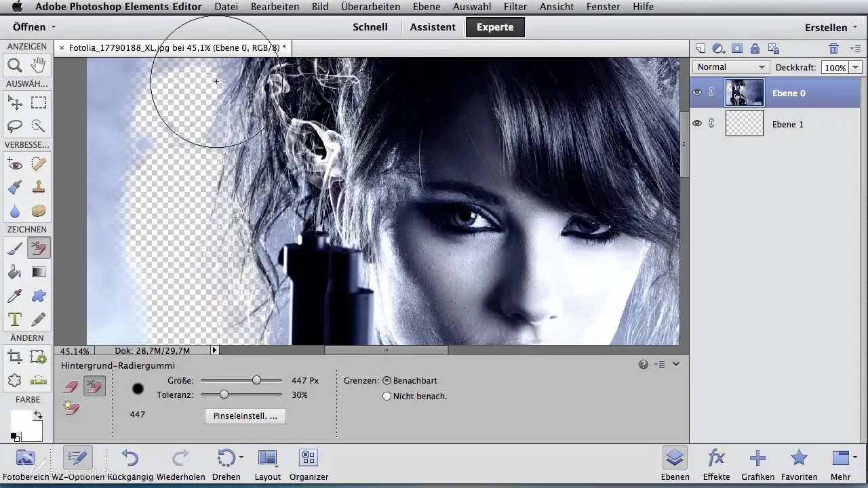Screen dimensions: 868x488
Task: Select the Sponge tool
Action: [39, 211]
